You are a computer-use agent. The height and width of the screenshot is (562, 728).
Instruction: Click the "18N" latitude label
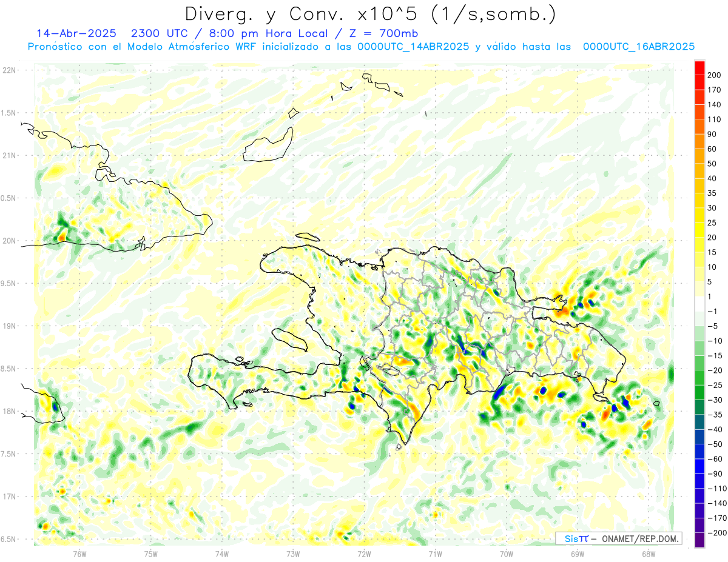coord(8,411)
